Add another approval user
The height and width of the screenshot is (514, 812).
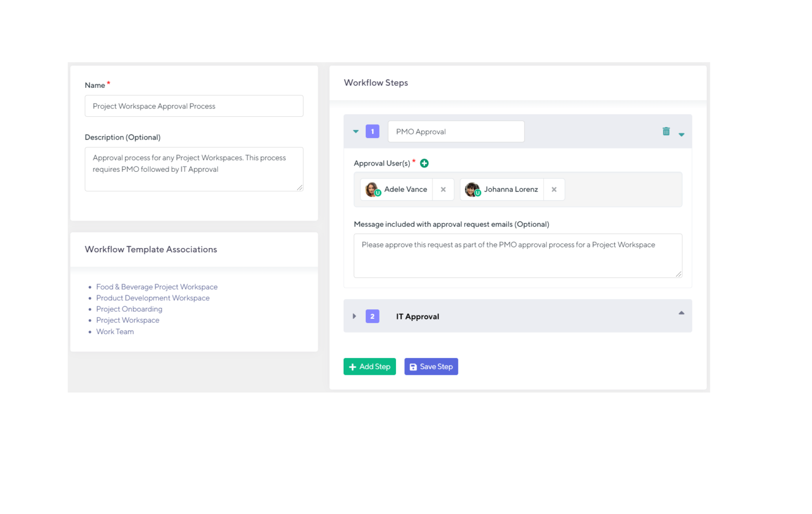click(x=424, y=163)
